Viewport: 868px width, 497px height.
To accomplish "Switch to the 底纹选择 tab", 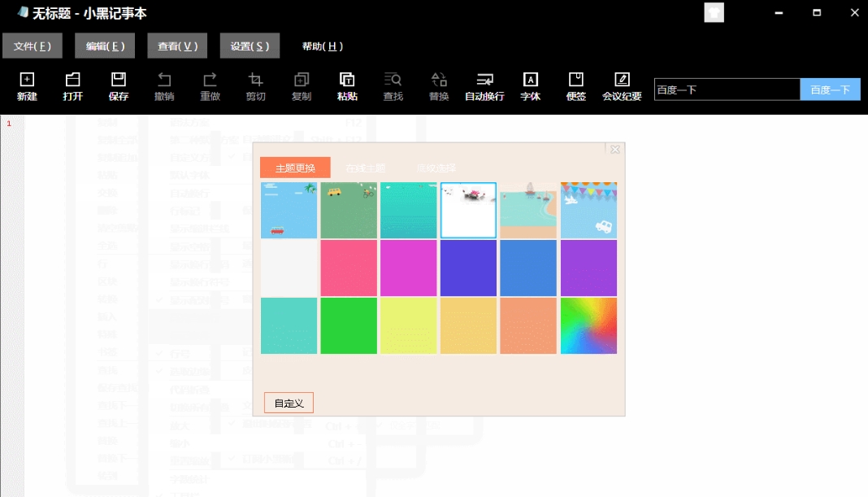I will pyautogui.click(x=436, y=168).
